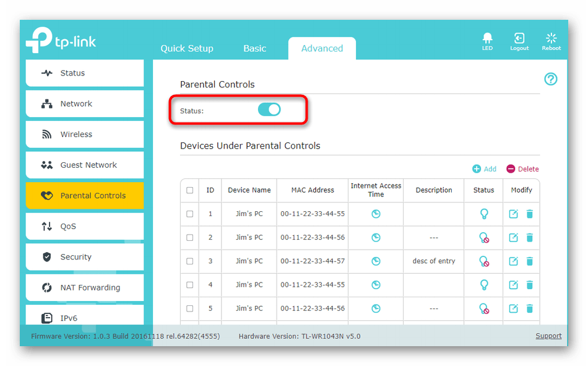Open Internet Access Time clock for row 2
Viewport: 588px width, 366px height.
376,238
